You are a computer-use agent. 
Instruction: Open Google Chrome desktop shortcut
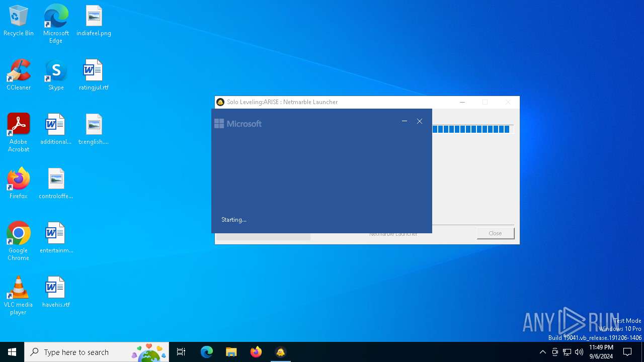point(19,241)
